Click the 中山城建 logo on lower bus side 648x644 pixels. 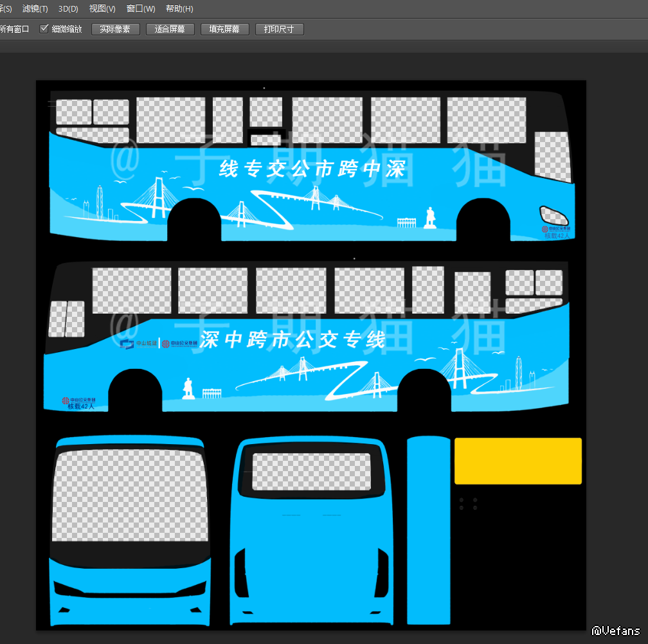click(x=138, y=344)
